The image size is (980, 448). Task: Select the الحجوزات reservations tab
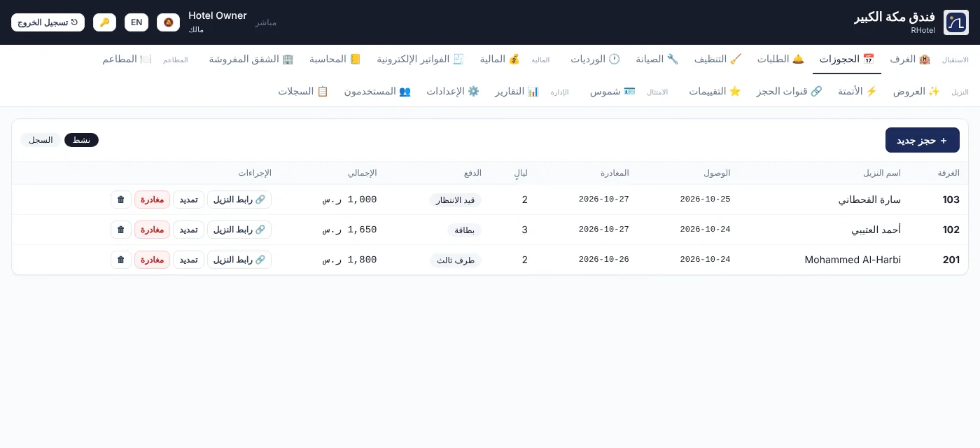pyautogui.click(x=847, y=59)
